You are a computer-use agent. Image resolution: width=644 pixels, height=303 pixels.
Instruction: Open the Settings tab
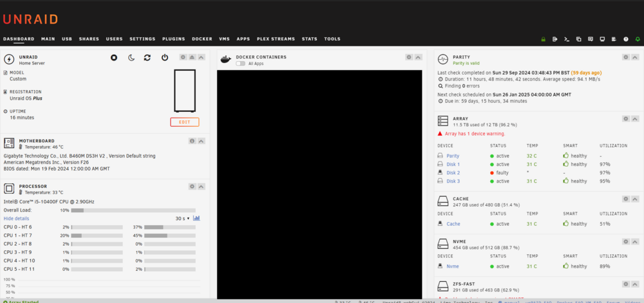point(142,39)
